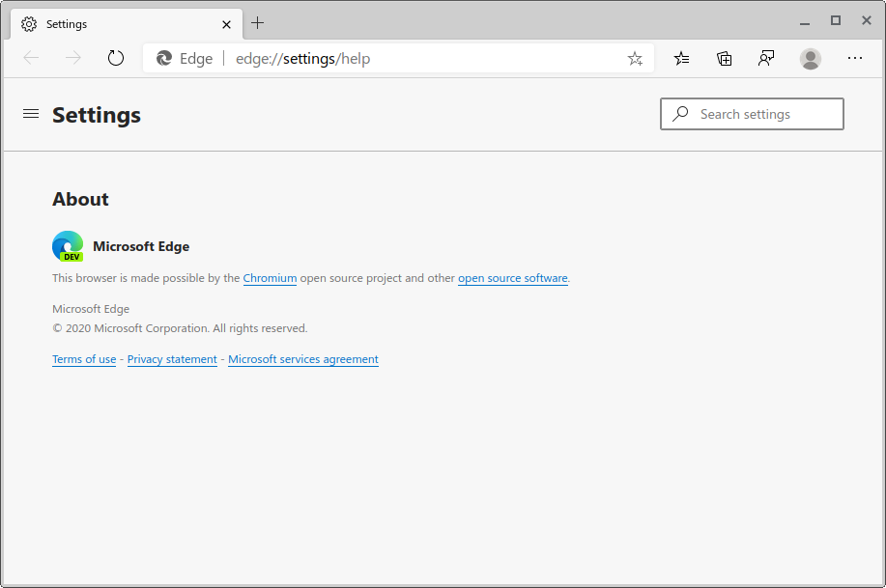Open the Collections icon

724,58
